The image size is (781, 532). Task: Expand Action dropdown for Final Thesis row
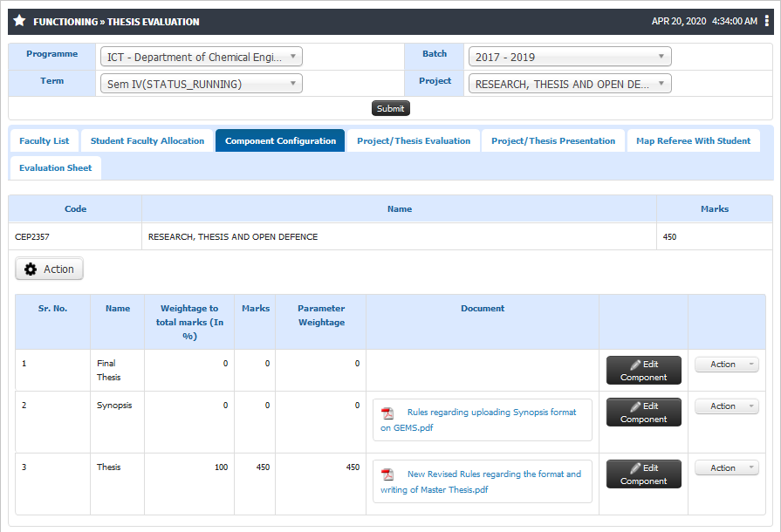[x=727, y=365]
